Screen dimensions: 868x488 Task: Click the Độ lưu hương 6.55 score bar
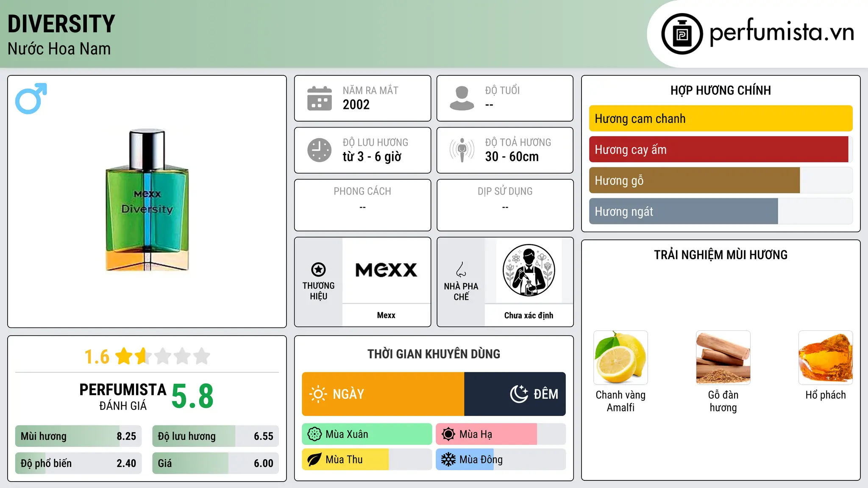coord(215,436)
